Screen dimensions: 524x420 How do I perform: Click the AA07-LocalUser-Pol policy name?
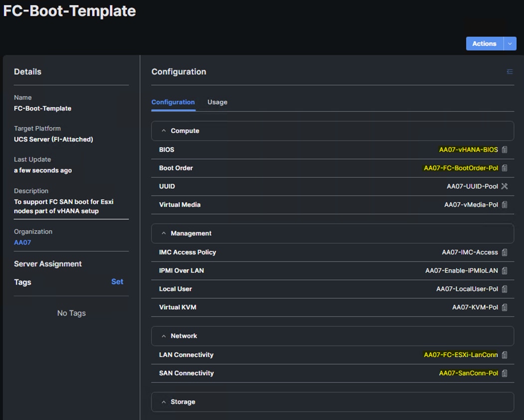coord(467,289)
